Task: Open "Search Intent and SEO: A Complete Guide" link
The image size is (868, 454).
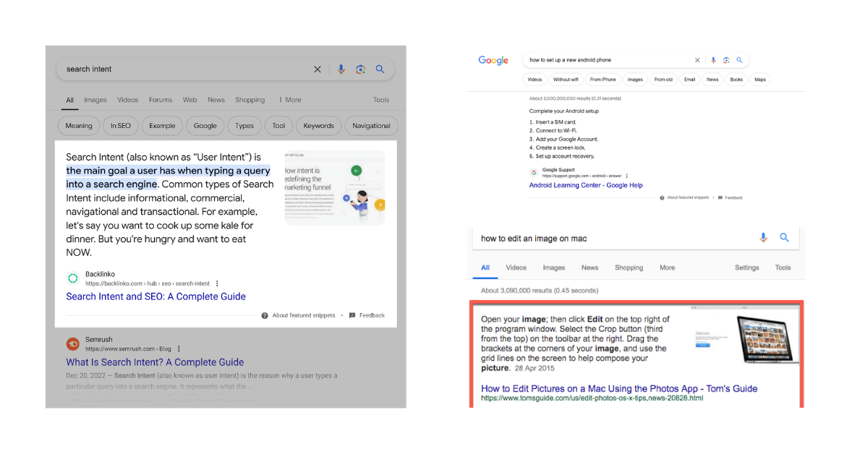Action: click(156, 296)
